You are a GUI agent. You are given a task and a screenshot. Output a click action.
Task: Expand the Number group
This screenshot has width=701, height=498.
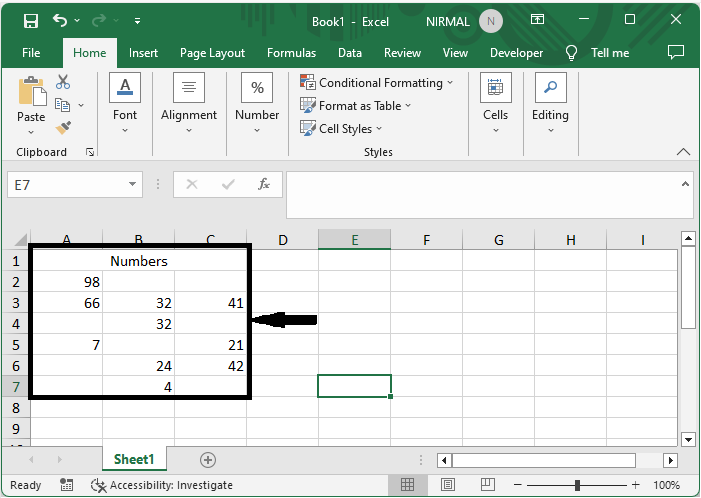pyautogui.click(x=257, y=104)
